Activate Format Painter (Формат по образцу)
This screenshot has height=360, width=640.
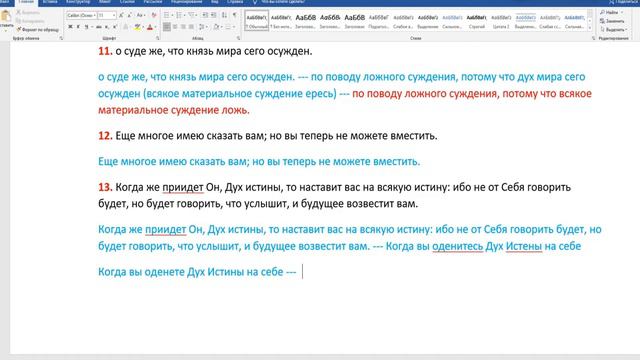[38, 29]
